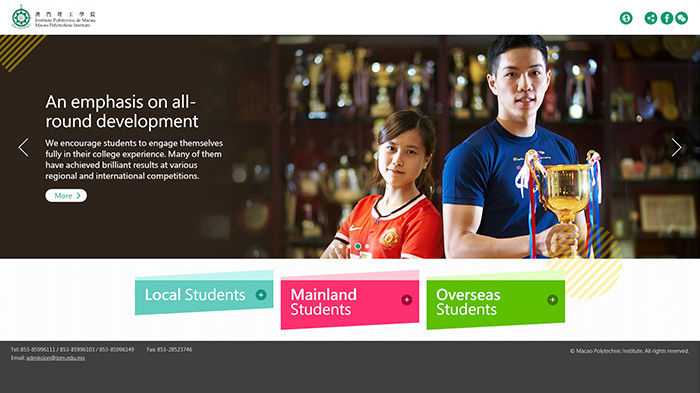
Task: Click the Macao Polytechnic Institute logo
Action: point(53,18)
